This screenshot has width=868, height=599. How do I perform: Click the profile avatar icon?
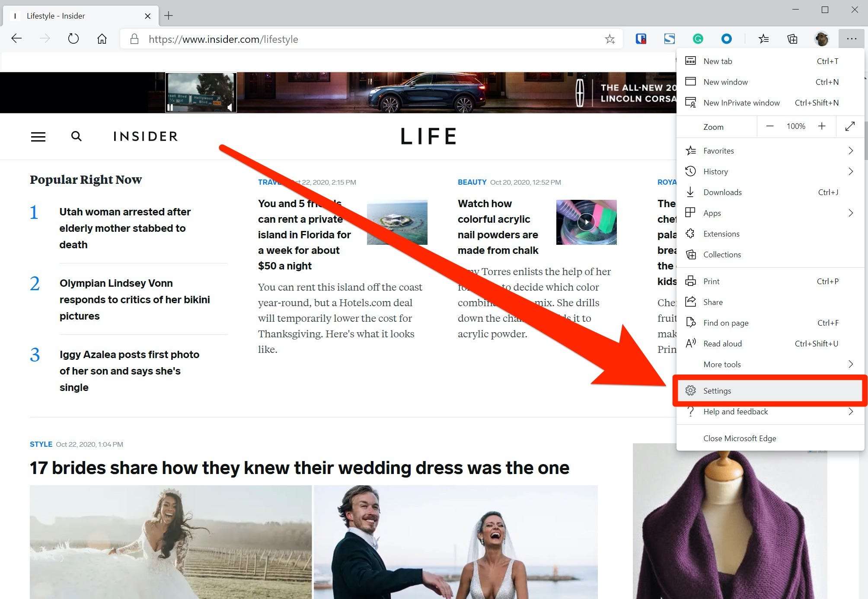[x=822, y=39]
